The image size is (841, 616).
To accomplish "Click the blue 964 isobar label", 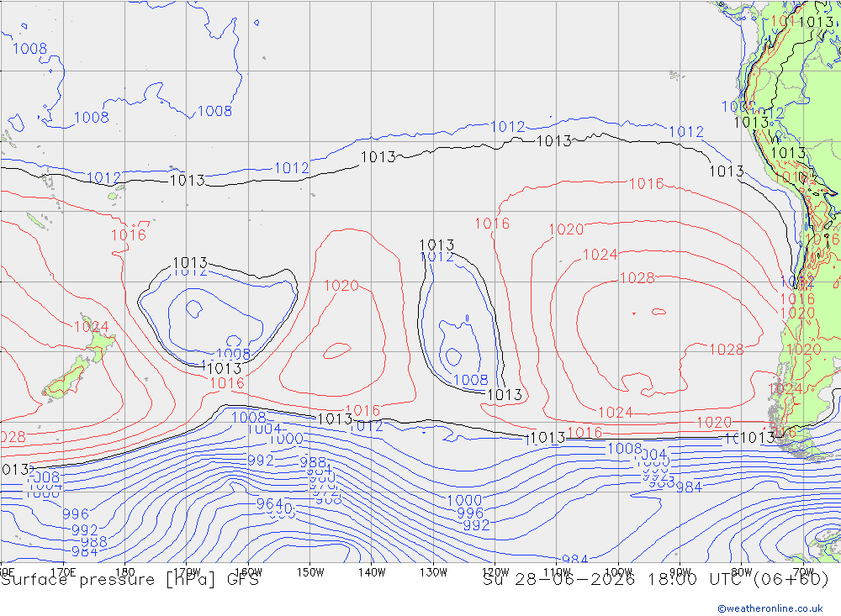I will (269, 504).
